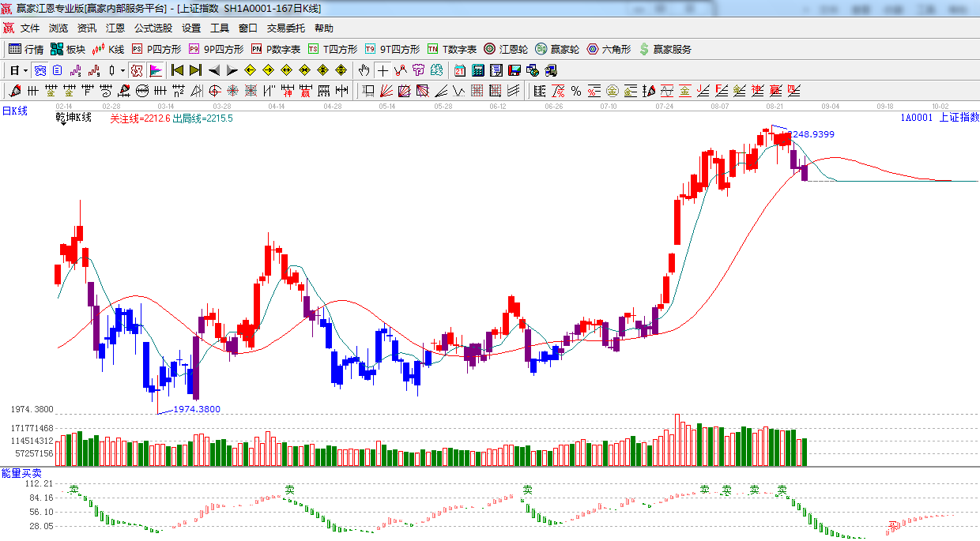Click the 能量买卖 indicator label
Image resolution: width=980 pixels, height=541 pixels.
21,472
